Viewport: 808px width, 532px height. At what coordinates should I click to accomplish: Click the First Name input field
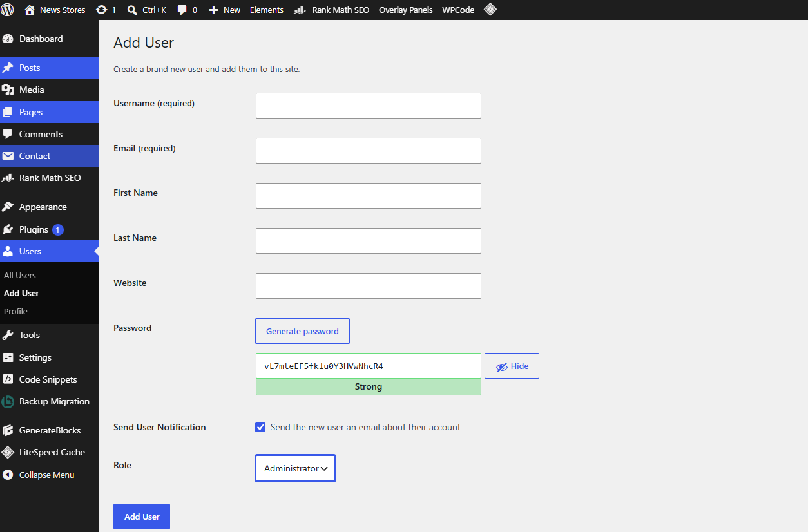coord(369,196)
